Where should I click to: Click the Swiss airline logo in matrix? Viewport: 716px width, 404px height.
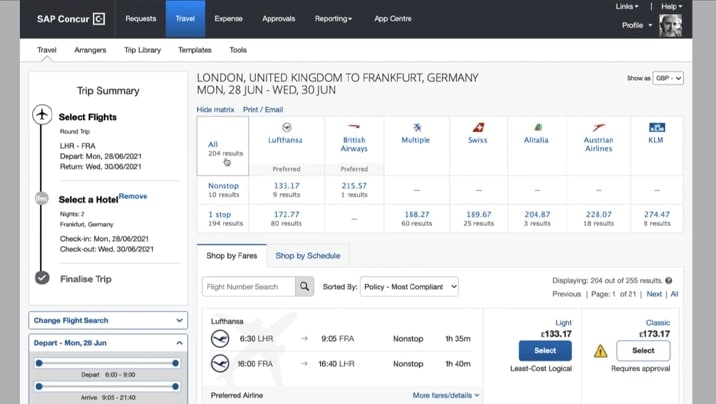click(x=478, y=127)
